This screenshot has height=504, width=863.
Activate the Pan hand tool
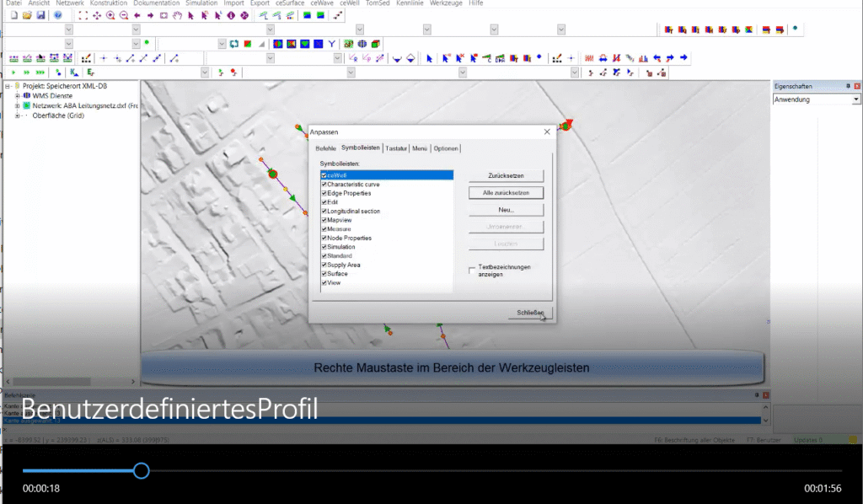point(177,15)
